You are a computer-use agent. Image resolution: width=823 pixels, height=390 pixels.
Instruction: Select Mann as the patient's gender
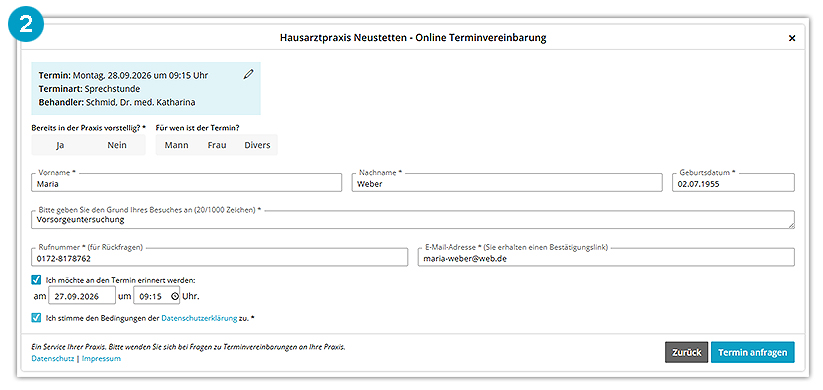pos(176,145)
